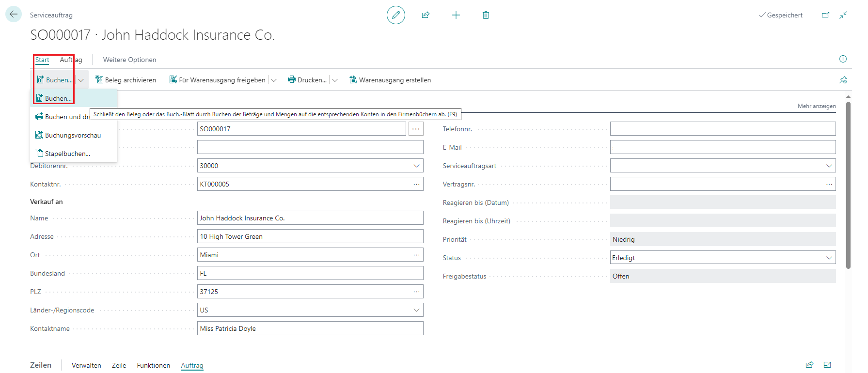Go back with the arrow icon
The width and height of the screenshot is (868, 373).
click(x=14, y=14)
